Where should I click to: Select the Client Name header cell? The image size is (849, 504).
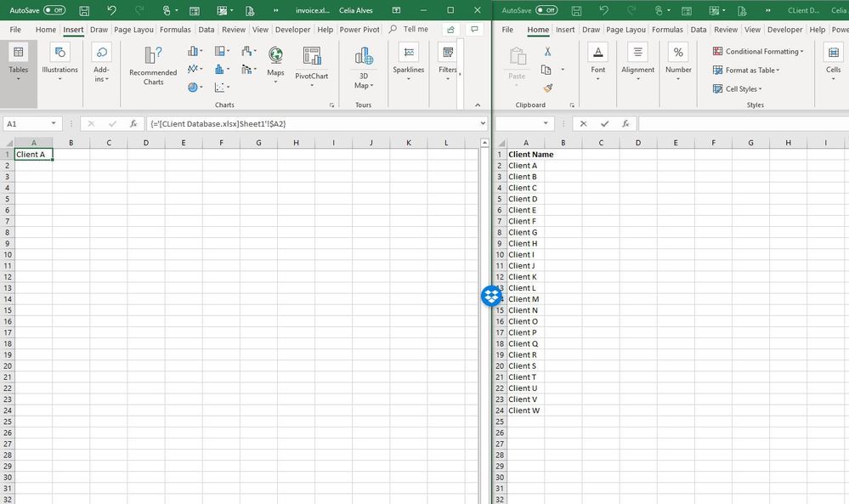526,155
